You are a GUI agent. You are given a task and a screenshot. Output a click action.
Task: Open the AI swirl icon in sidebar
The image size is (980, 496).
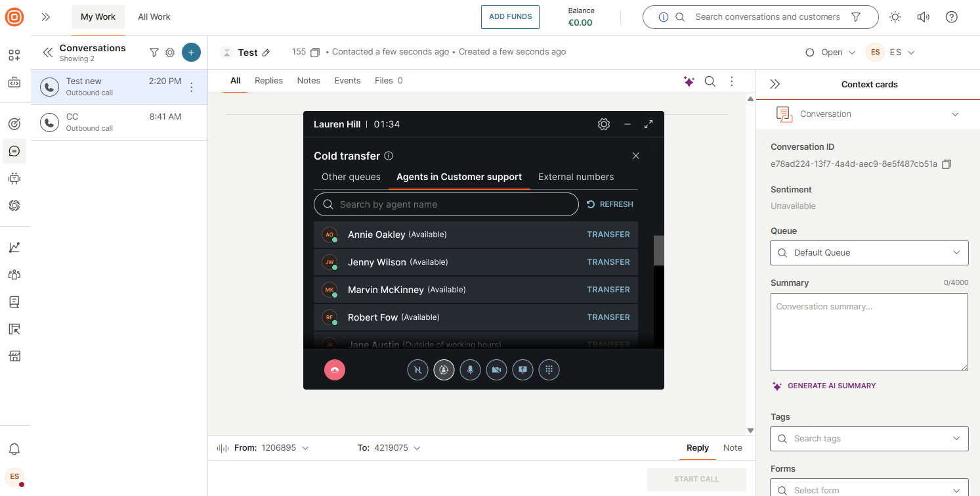click(14, 206)
